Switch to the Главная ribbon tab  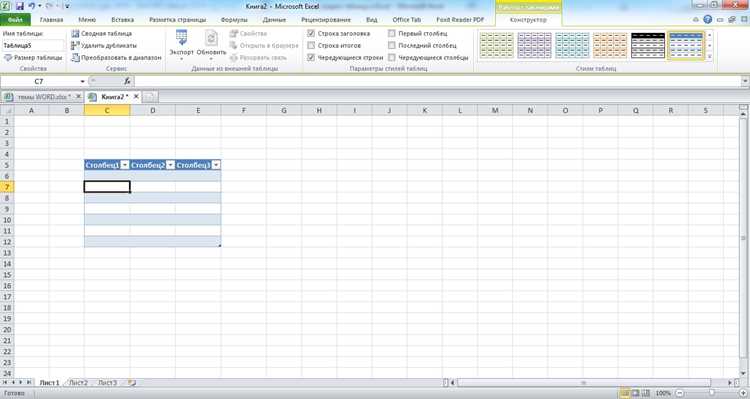[52, 20]
